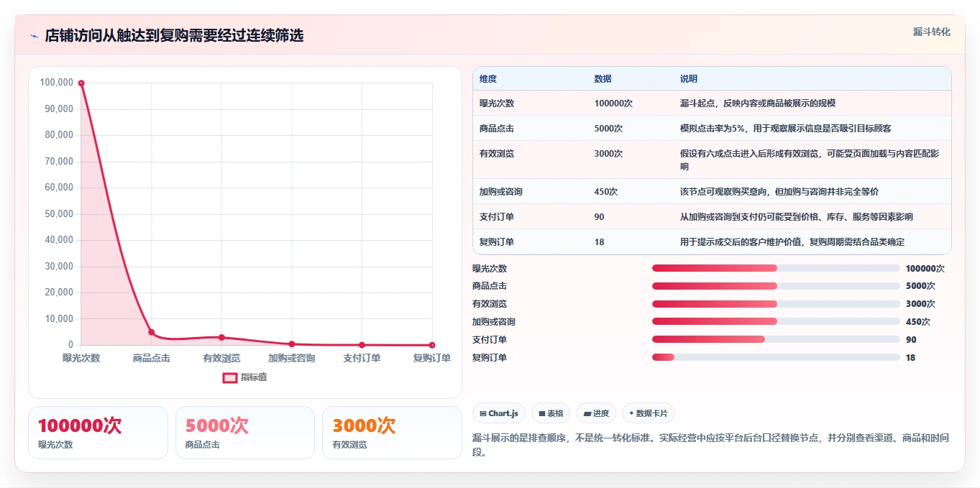Click the chart data point for 商品点击
Image resolution: width=980 pixels, height=488 pixels.
pyautogui.click(x=152, y=332)
